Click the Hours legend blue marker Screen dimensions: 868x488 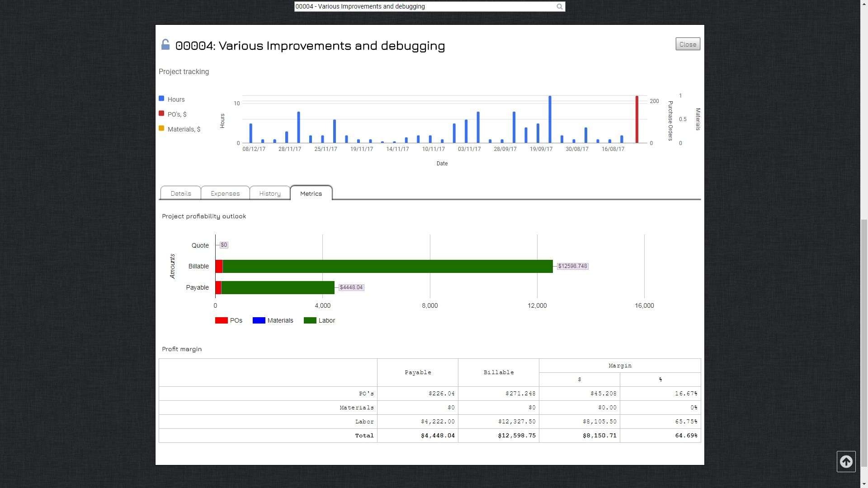tap(161, 99)
